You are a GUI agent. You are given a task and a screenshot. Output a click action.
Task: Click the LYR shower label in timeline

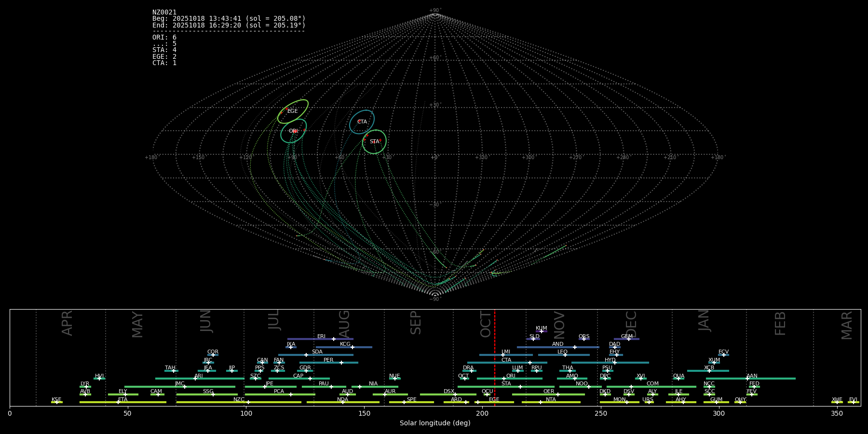[x=84, y=384]
